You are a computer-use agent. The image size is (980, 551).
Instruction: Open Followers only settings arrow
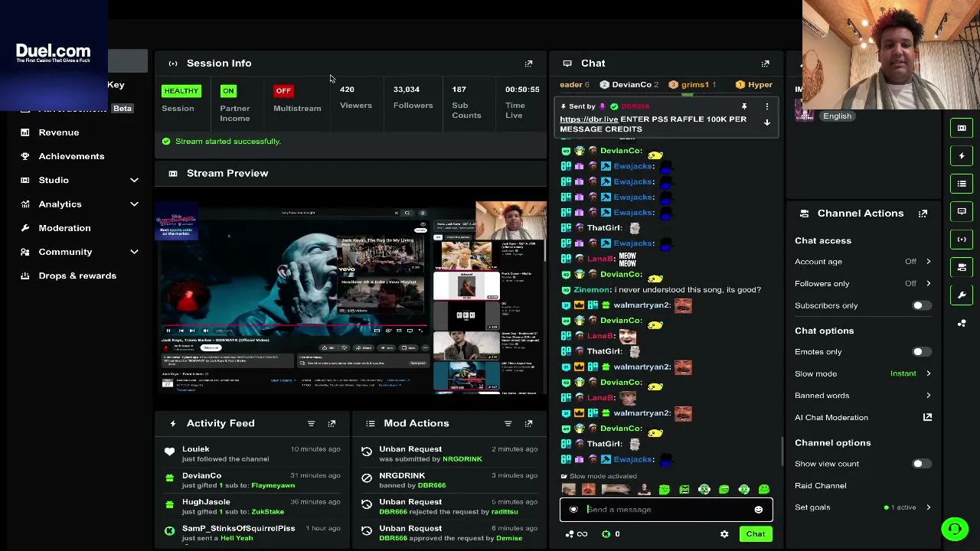(x=928, y=283)
